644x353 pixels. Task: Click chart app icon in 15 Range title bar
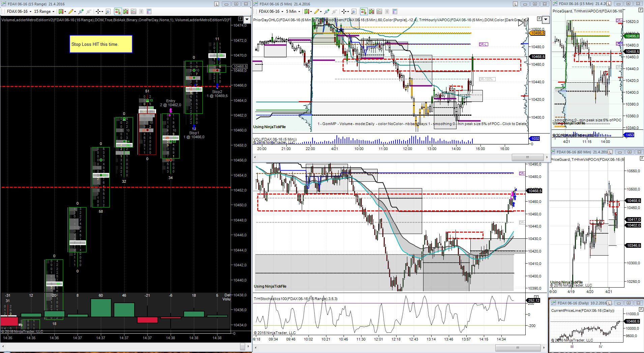tap(4, 4)
